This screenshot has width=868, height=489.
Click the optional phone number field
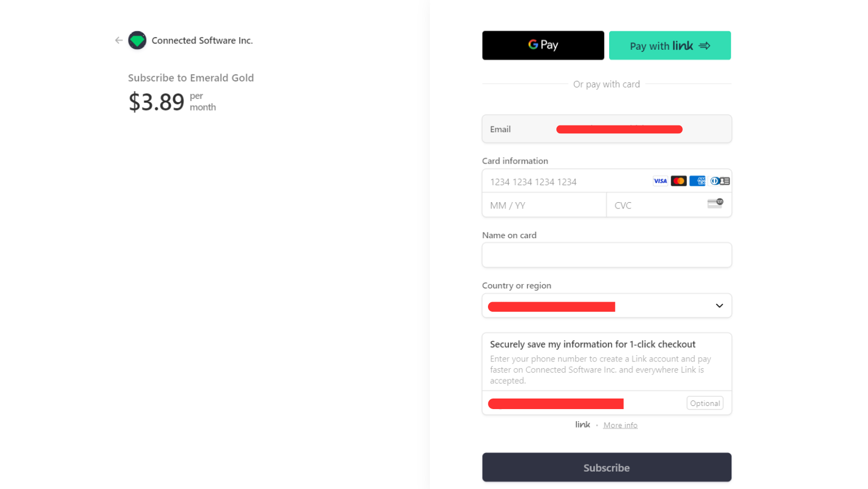tap(582, 404)
